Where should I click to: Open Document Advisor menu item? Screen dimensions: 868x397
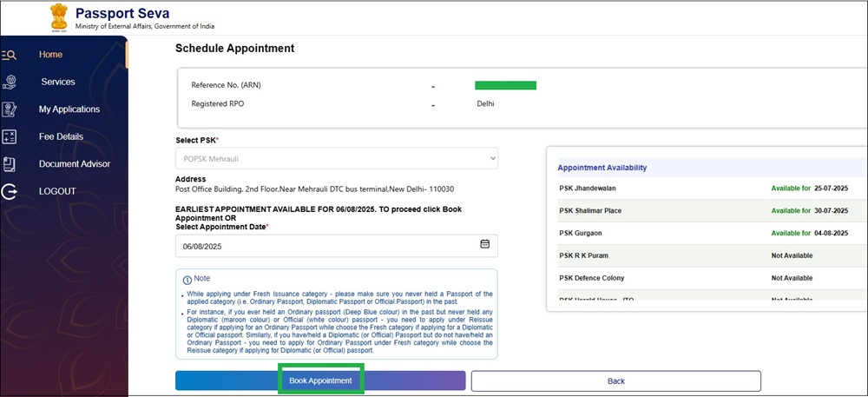point(74,164)
